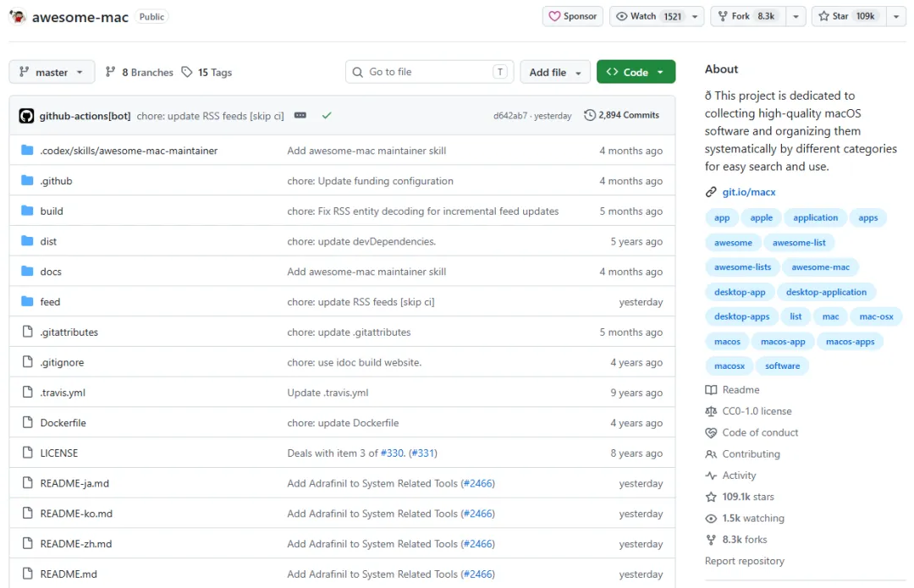The image size is (914, 588).
Task: Click the star icon beside 109.1k stars
Action: 711,497
